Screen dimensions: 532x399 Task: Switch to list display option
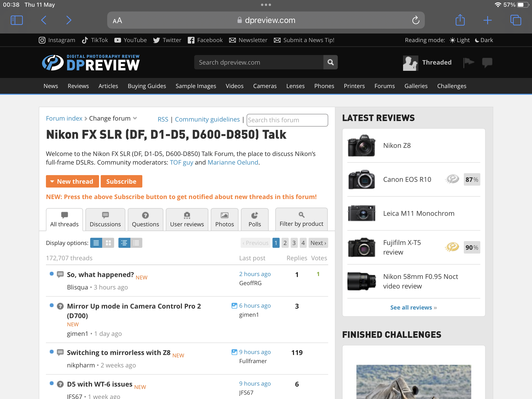(96, 243)
